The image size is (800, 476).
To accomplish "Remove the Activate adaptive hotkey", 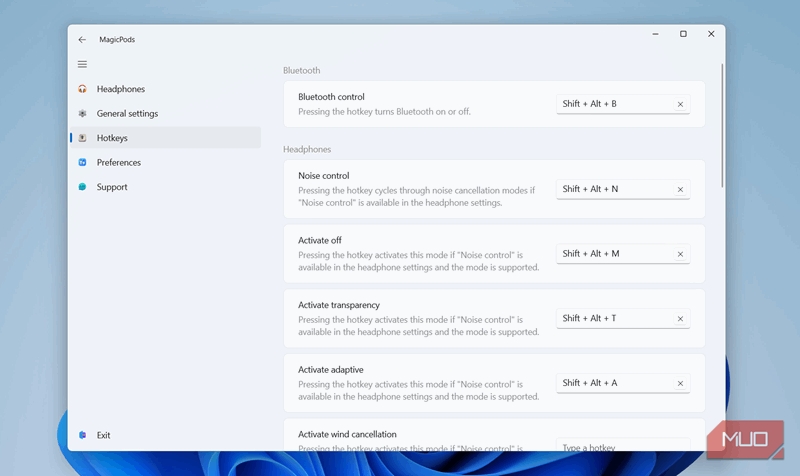I will tap(680, 383).
